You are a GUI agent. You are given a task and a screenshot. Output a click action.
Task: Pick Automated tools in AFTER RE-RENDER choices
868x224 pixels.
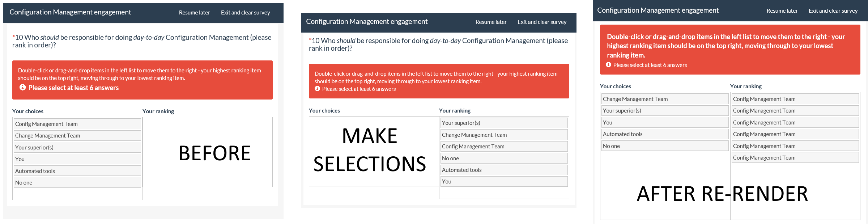tap(665, 134)
